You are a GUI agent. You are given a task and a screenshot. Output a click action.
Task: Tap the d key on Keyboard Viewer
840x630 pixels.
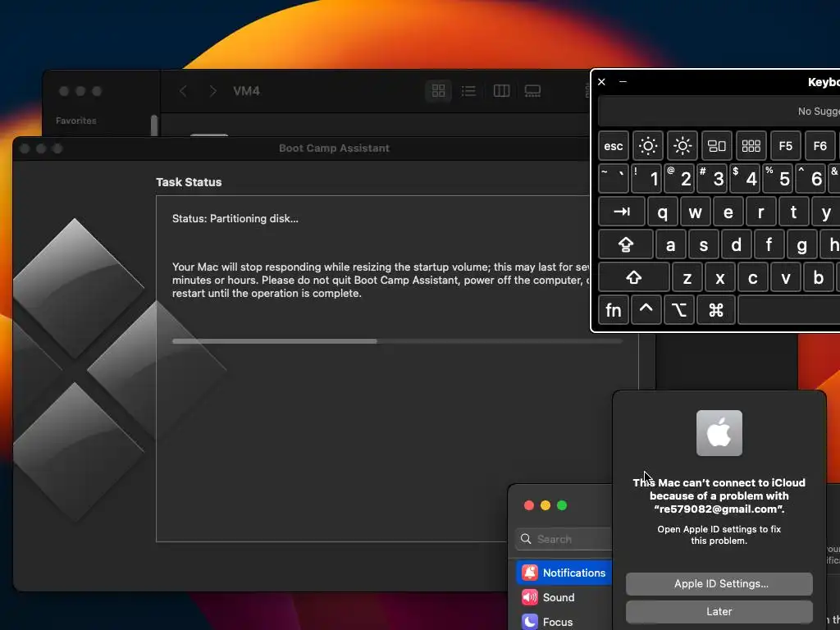[737, 244]
